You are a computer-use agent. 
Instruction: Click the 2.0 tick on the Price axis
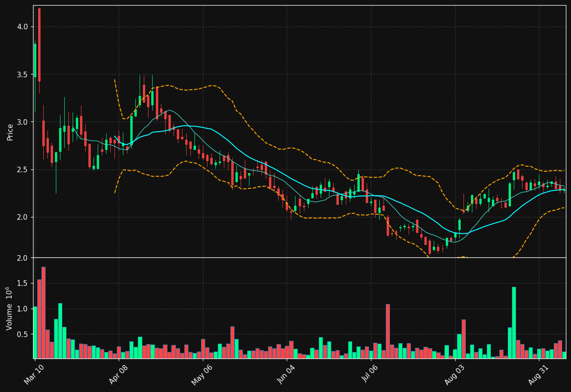[x=22, y=217]
